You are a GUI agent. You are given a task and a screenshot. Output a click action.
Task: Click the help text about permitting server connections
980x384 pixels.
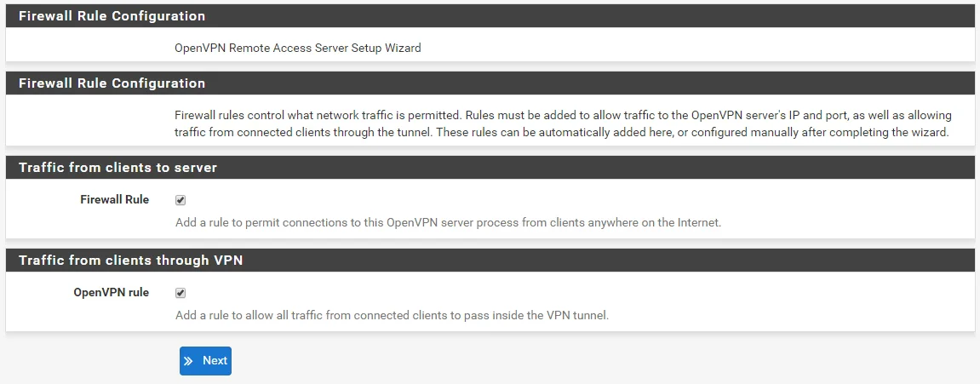448,223
